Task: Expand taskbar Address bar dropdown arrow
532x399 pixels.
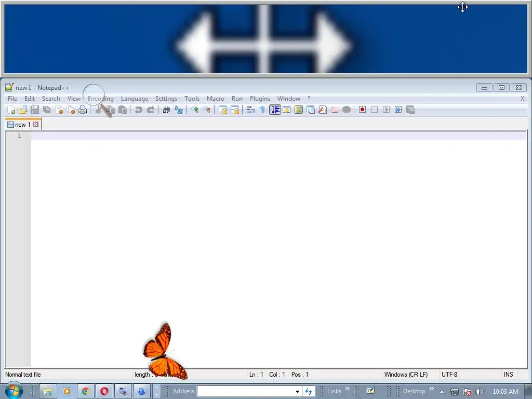Action: coord(297,391)
